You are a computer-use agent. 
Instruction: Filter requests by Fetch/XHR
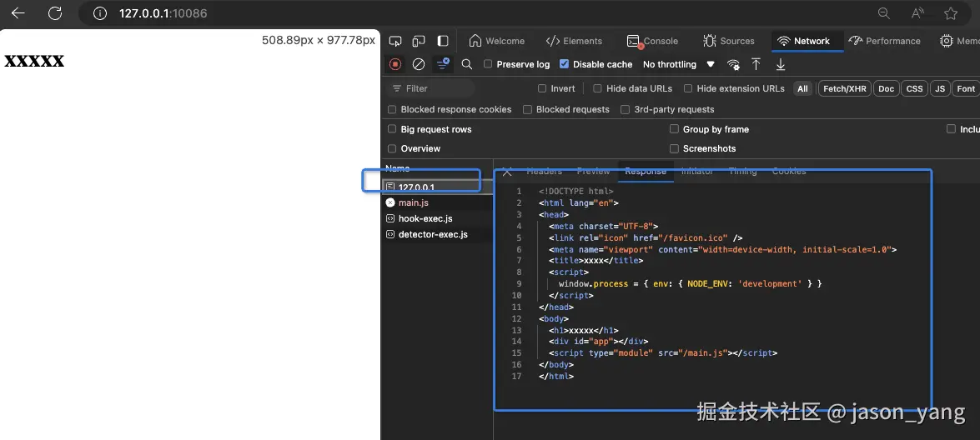(x=845, y=88)
